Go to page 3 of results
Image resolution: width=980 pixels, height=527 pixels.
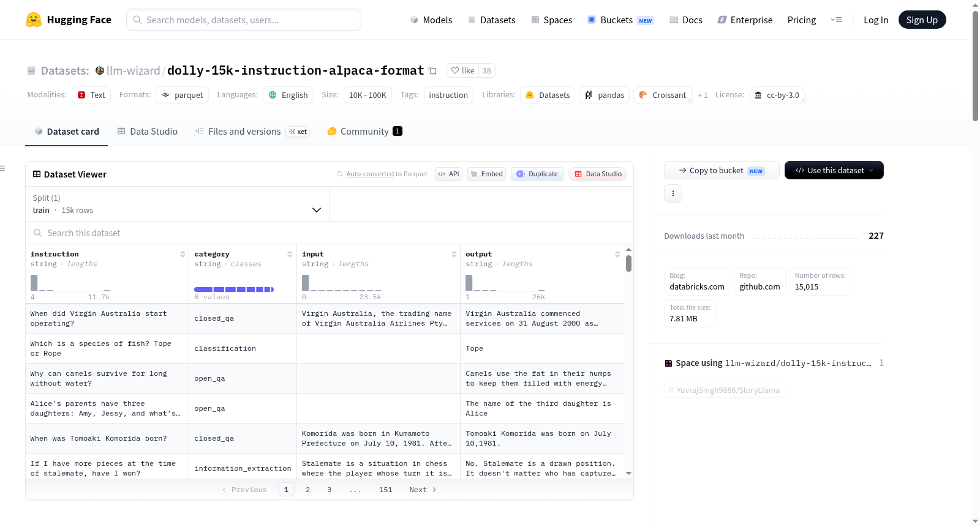point(330,490)
